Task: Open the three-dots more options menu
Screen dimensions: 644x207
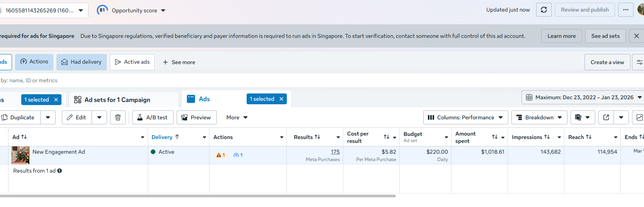Action: pos(625,10)
